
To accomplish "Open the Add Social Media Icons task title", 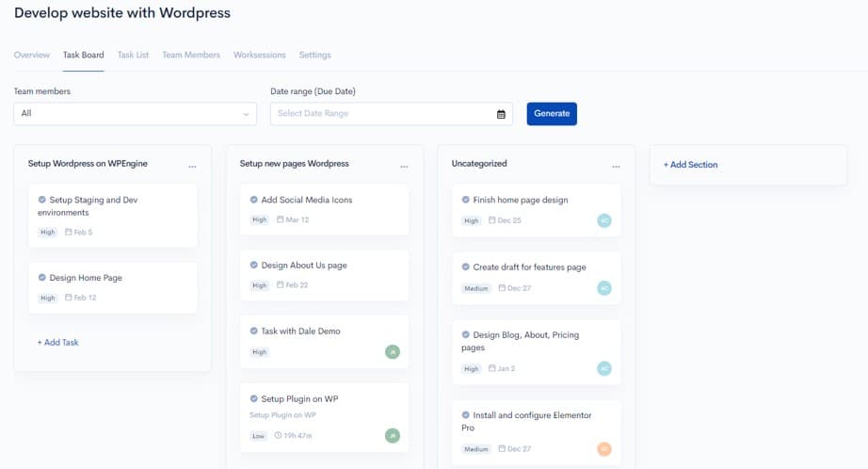I will pos(307,200).
